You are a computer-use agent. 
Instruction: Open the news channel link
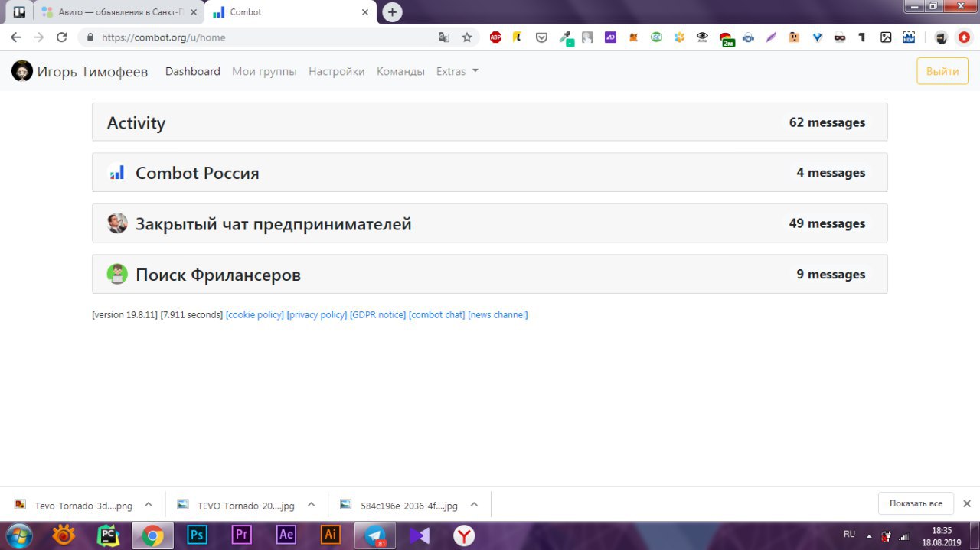[x=498, y=315]
